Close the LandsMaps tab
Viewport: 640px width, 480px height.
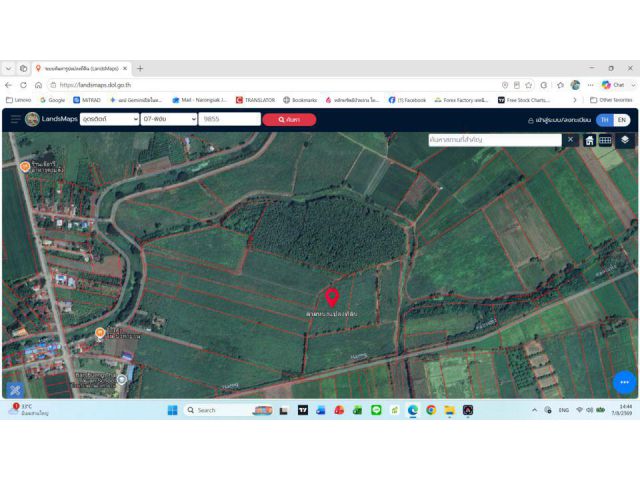click(x=125, y=68)
